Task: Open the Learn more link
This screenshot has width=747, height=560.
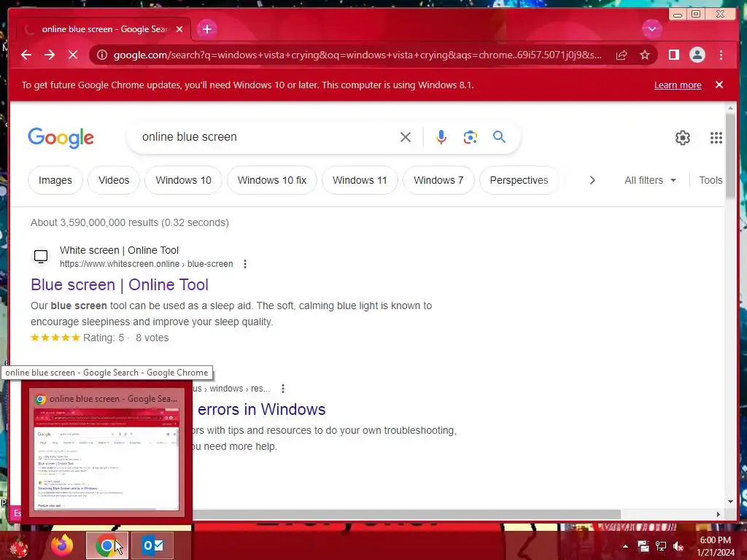Action: [x=678, y=85]
